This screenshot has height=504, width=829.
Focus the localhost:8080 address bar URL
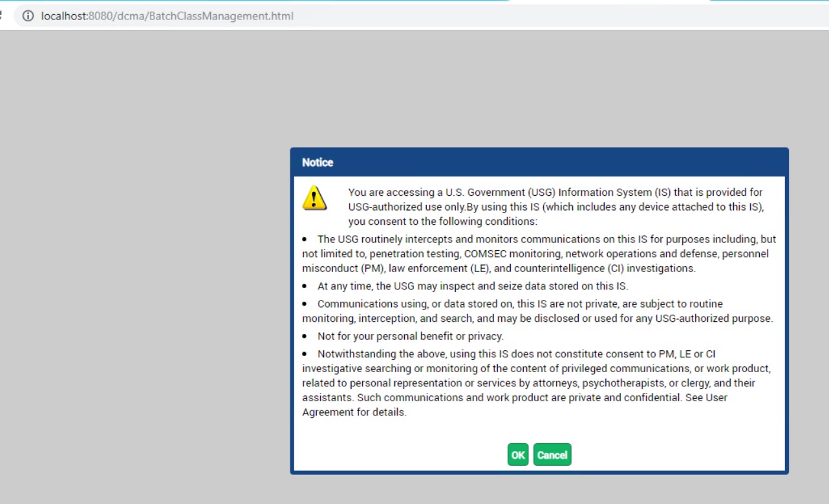[x=167, y=16]
